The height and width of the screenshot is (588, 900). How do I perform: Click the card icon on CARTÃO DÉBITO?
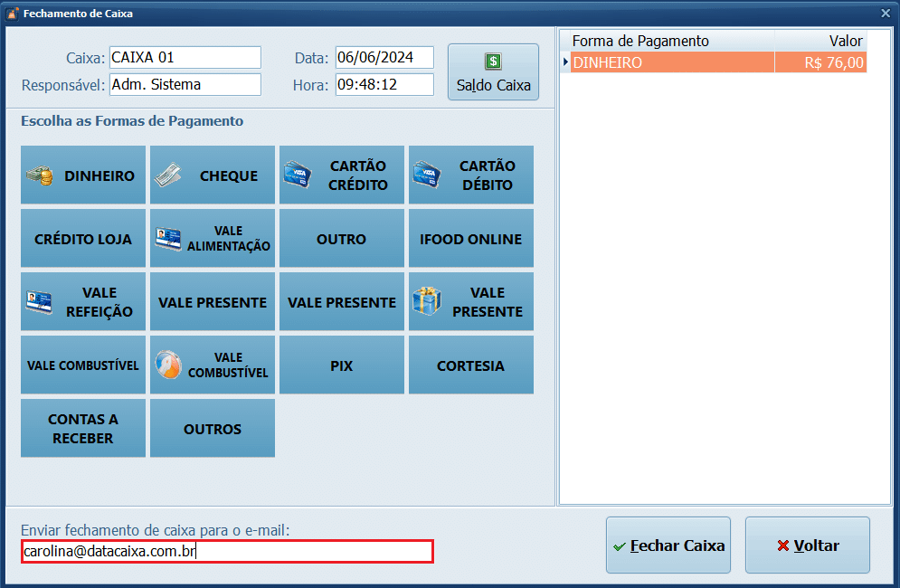(x=427, y=174)
